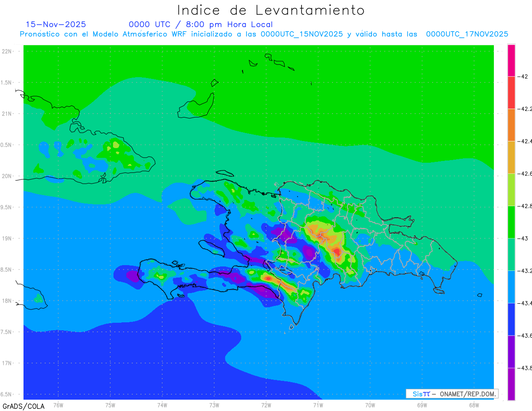
Task: Select the yellow-orange colorbar segment below -42.4
Action: [511, 157]
